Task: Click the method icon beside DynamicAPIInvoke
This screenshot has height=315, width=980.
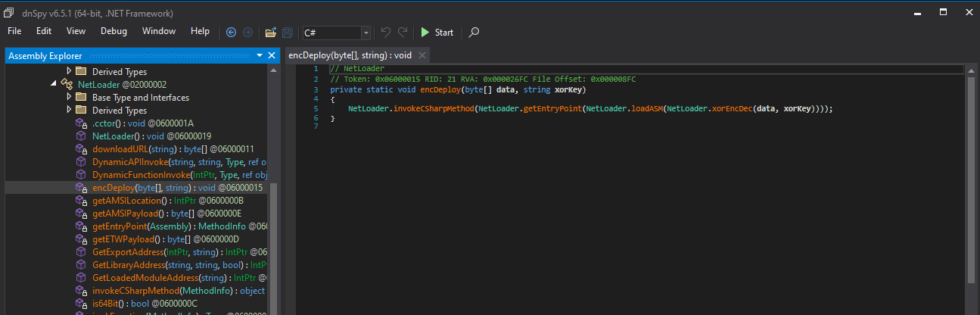Action: pos(81,162)
